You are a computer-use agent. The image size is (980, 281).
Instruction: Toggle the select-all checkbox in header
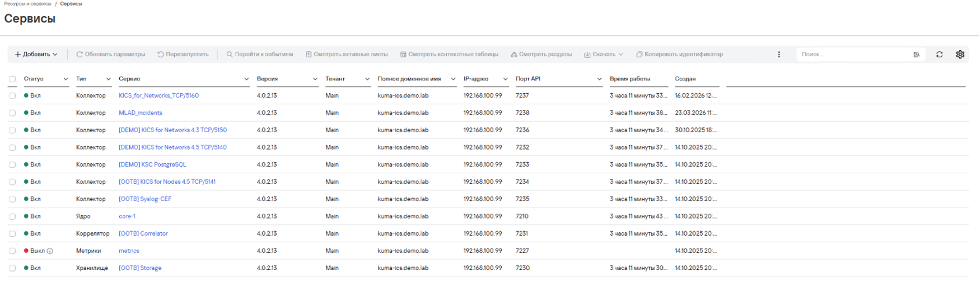[12, 79]
